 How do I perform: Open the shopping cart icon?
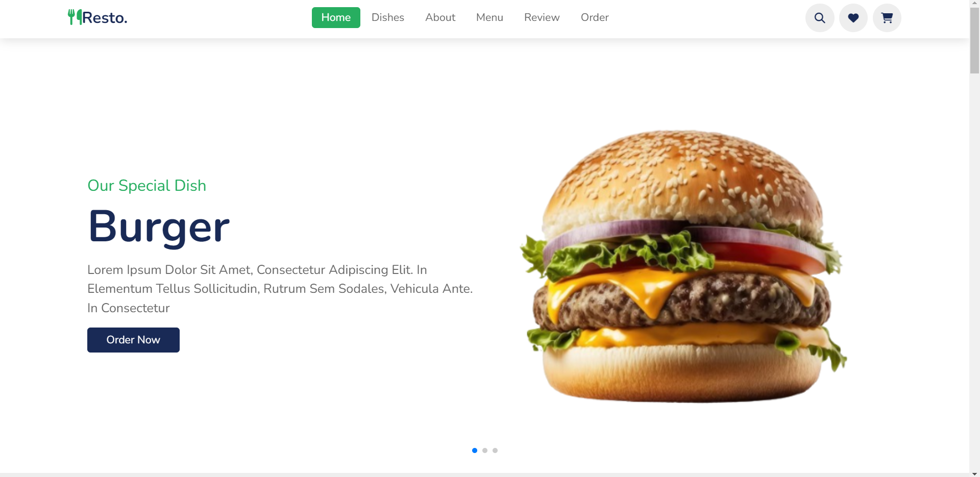click(887, 18)
